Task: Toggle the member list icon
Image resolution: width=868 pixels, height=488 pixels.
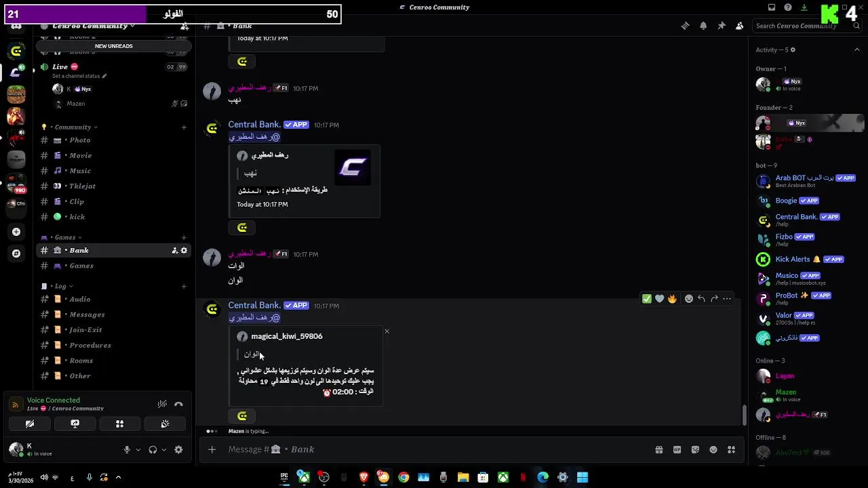Action: 739,26
